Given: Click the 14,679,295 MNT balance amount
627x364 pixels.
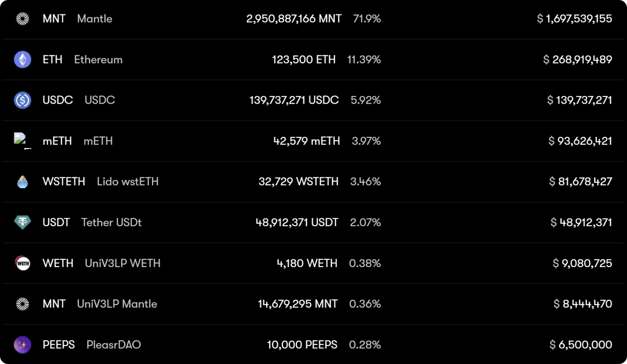Looking at the screenshot, I should pos(298,304).
